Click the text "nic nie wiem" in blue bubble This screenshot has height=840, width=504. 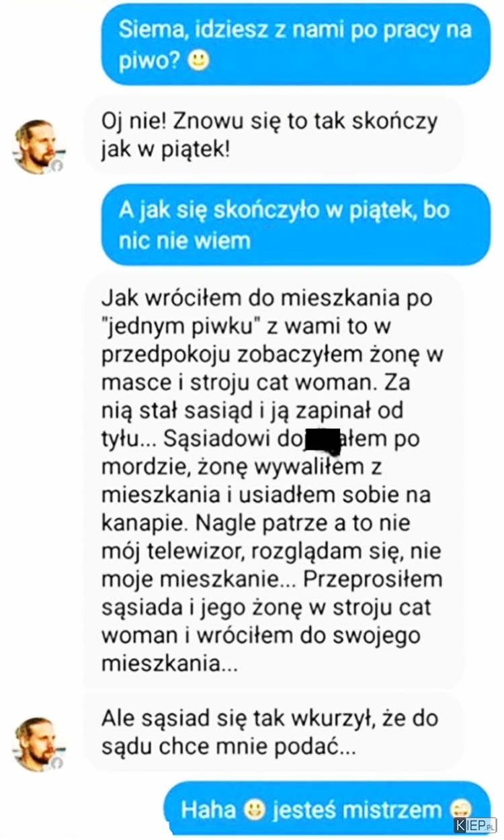pyautogui.click(x=185, y=241)
